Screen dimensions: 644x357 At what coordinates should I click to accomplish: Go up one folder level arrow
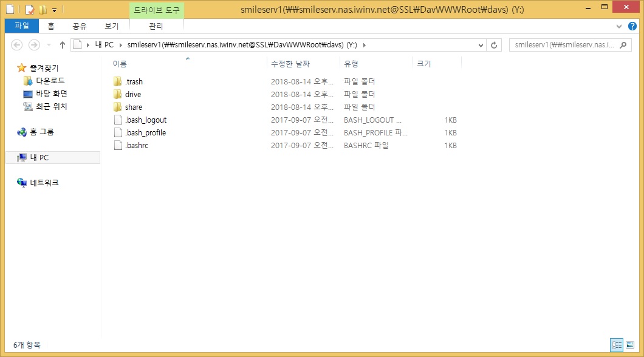63,45
